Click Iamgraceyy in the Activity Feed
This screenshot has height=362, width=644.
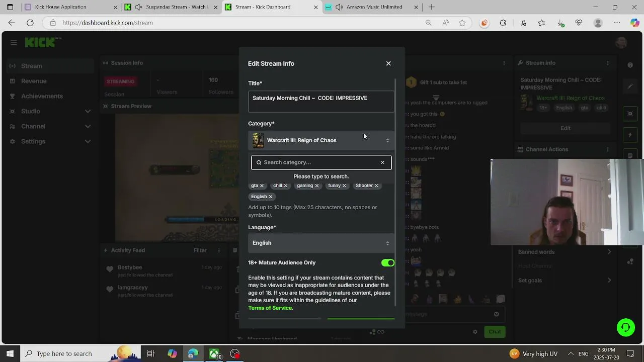pos(133,288)
